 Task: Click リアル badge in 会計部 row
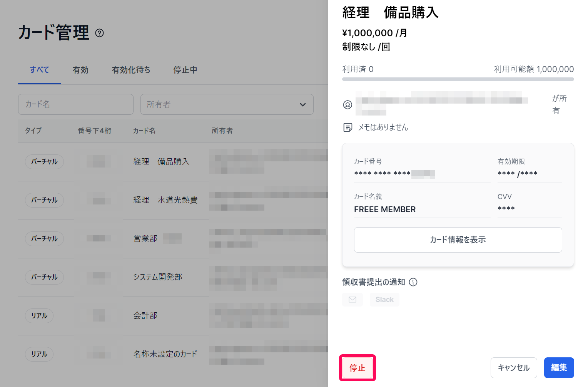click(x=39, y=316)
